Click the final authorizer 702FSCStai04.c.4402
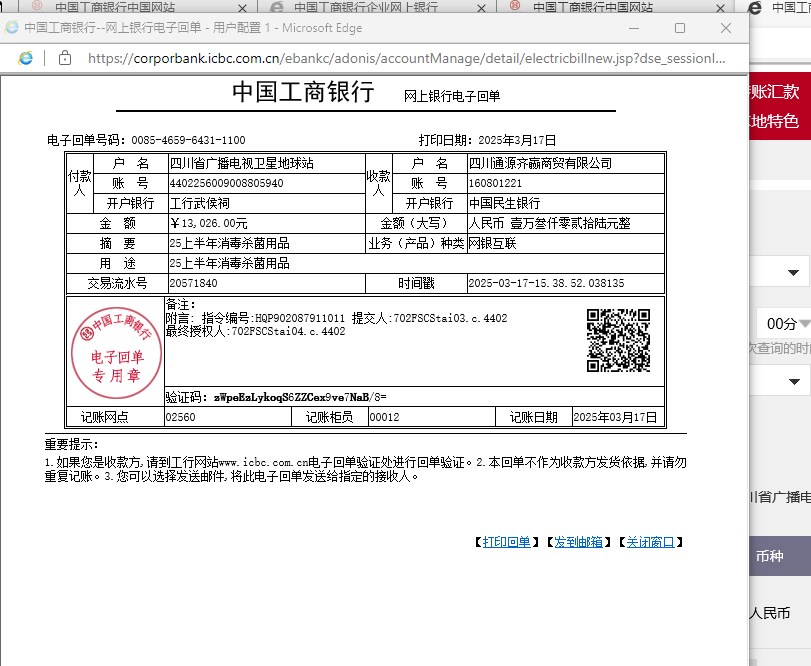The width and height of the screenshot is (811, 666). click(x=288, y=331)
